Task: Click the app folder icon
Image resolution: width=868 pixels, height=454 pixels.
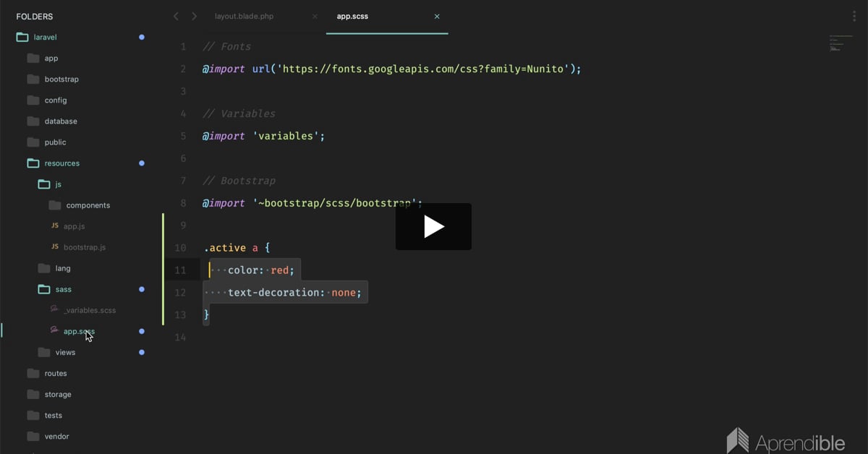Action: pos(33,58)
